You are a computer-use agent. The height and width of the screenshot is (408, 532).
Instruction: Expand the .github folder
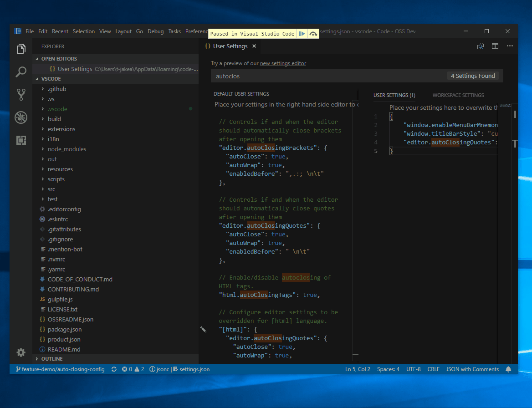tap(115, 89)
